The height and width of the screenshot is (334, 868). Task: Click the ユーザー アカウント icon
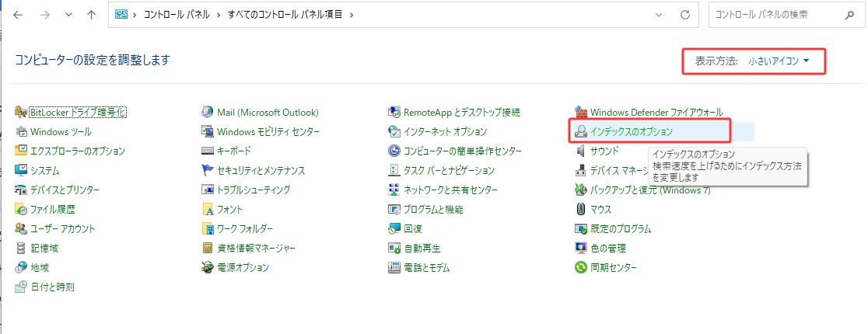click(21, 229)
